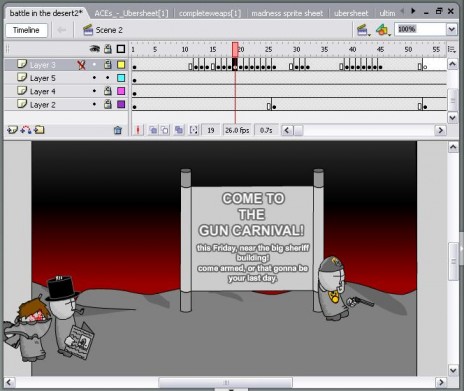Click Layer 2 purple outline color swatch

121,104
